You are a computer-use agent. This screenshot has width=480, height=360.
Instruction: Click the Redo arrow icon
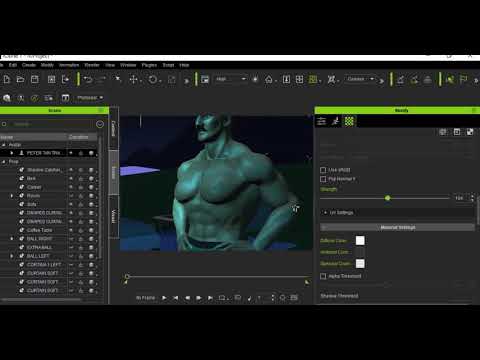click(x=102, y=79)
